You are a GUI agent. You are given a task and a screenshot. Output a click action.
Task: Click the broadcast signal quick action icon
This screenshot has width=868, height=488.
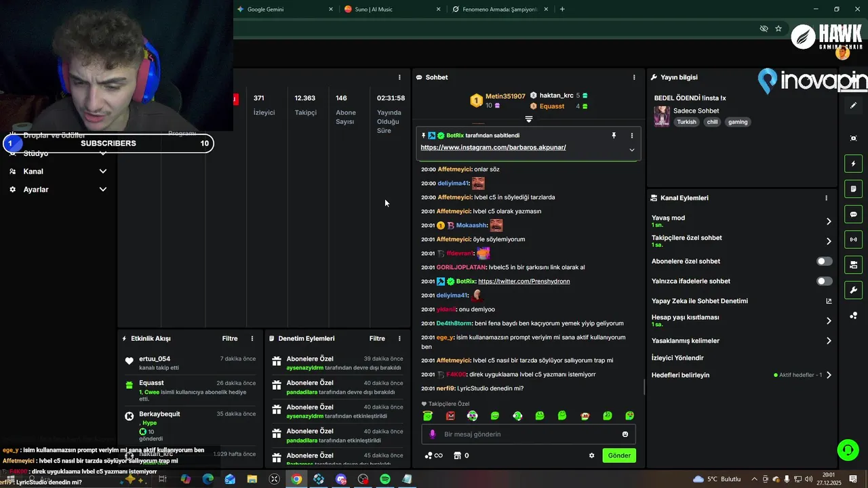pos(853,239)
